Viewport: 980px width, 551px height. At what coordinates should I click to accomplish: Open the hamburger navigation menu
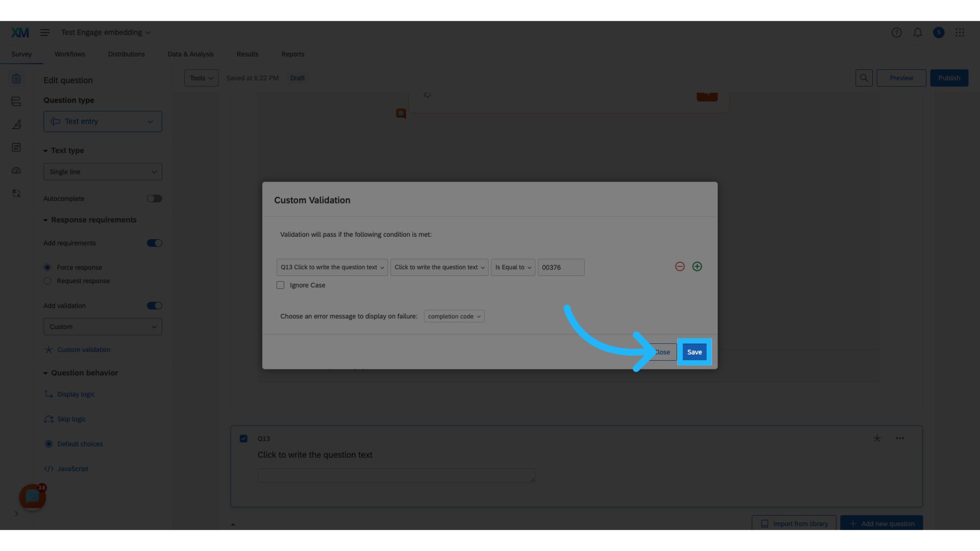45,33
